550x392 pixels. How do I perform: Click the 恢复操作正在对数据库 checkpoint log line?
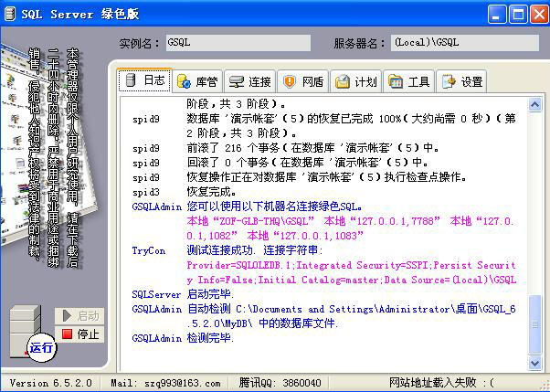(x=327, y=177)
